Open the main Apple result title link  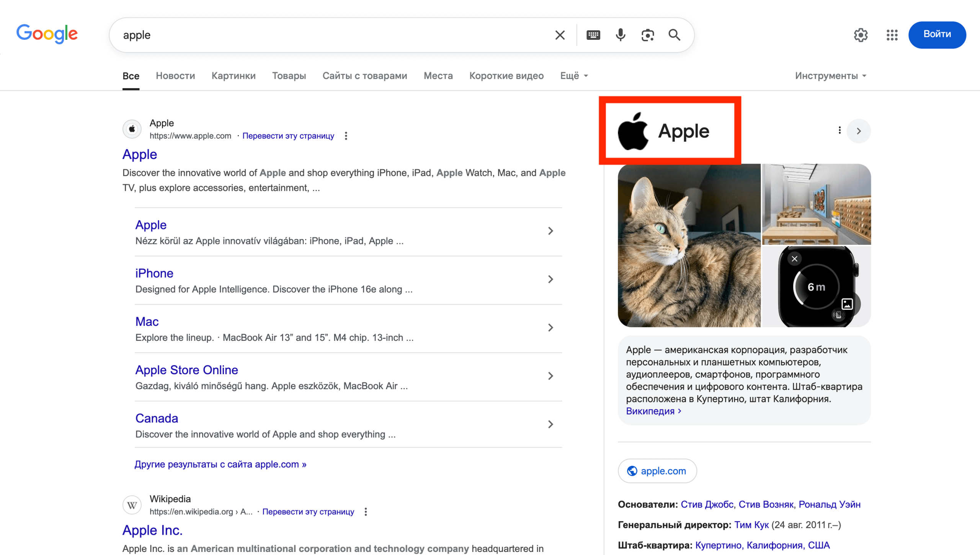pos(140,154)
